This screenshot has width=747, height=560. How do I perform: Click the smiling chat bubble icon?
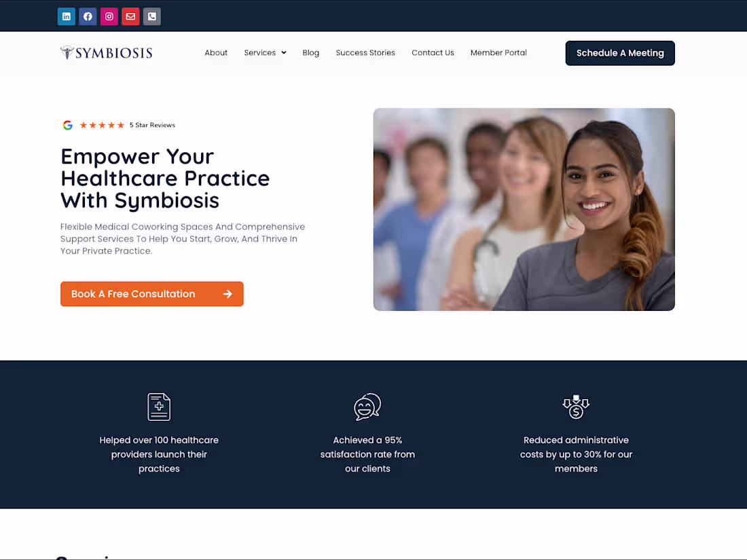point(367,407)
